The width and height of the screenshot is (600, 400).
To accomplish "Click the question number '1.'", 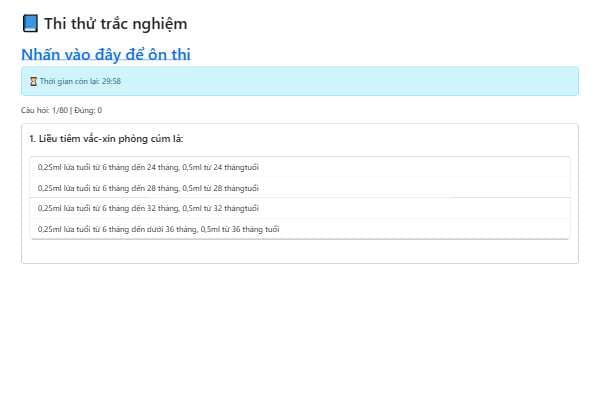I will (33, 138).
